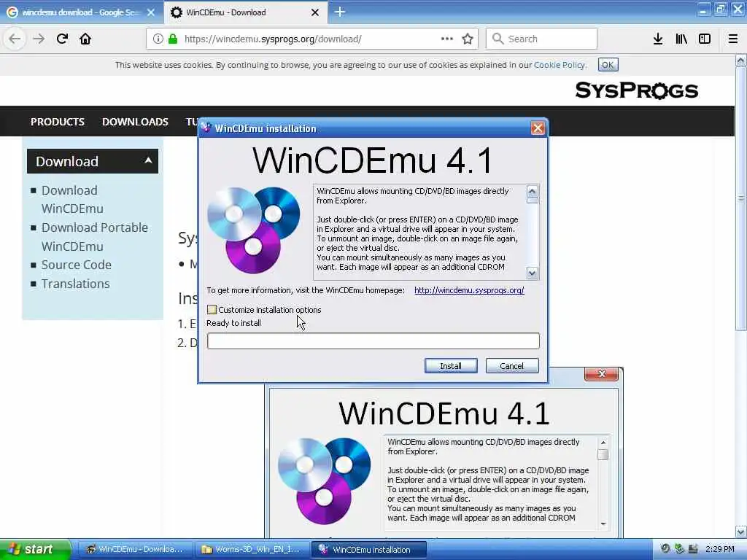Screen dimensions: 747x560
Task: Open page actions three-dots menu
Action: click(x=447, y=39)
